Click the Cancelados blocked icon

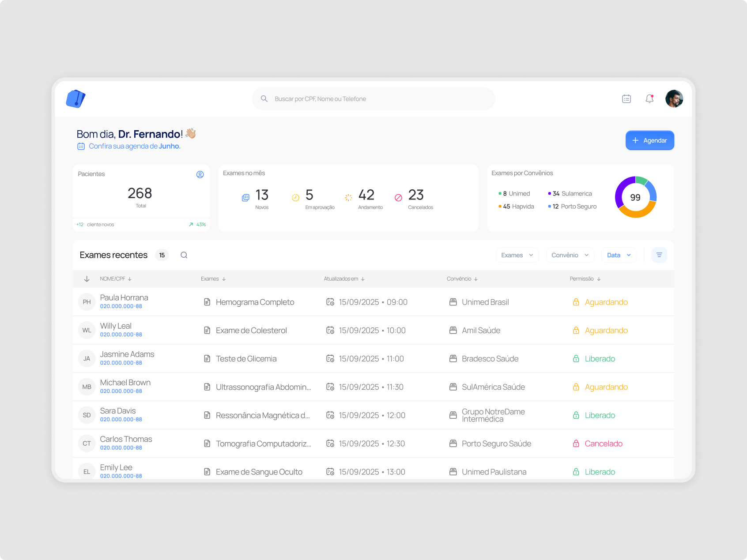pyautogui.click(x=398, y=198)
